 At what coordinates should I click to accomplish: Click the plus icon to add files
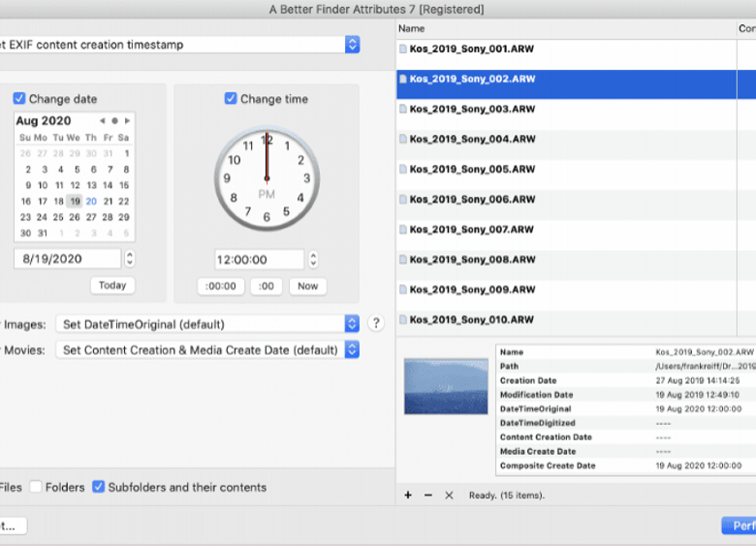tap(408, 495)
